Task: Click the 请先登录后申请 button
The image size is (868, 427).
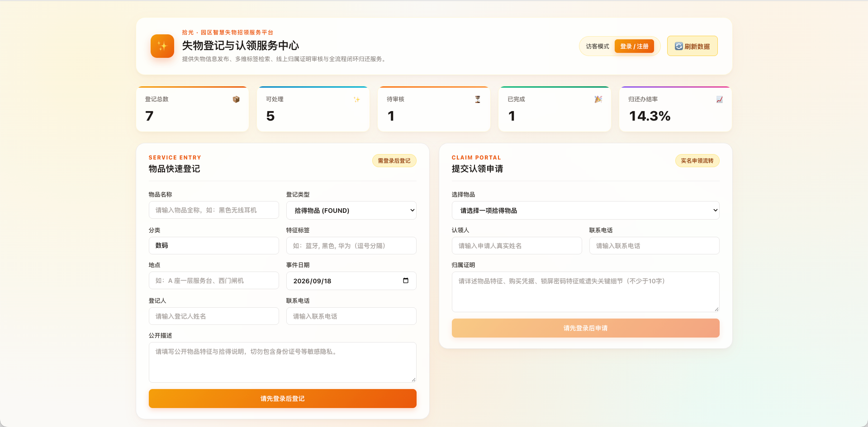Action: [x=586, y=328]
